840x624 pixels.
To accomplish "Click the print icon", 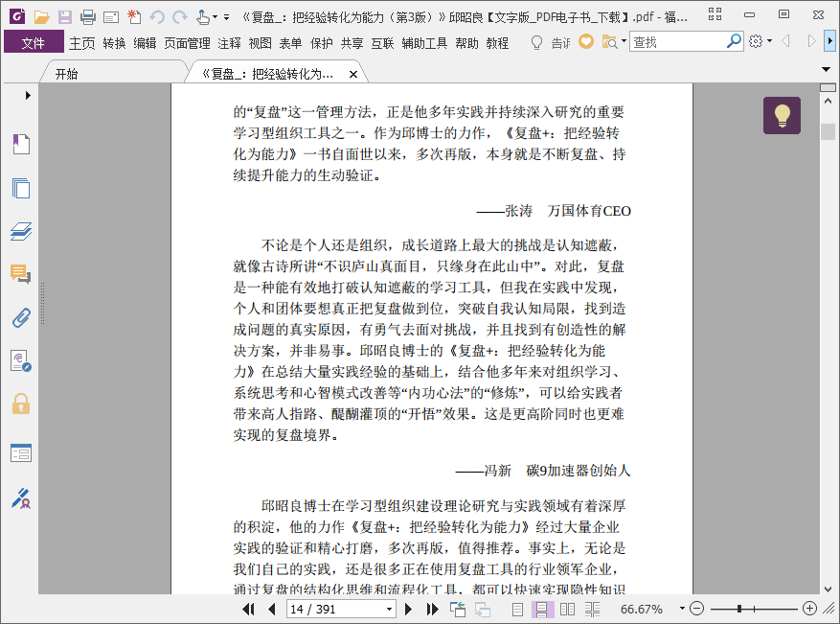I will 88,17.
